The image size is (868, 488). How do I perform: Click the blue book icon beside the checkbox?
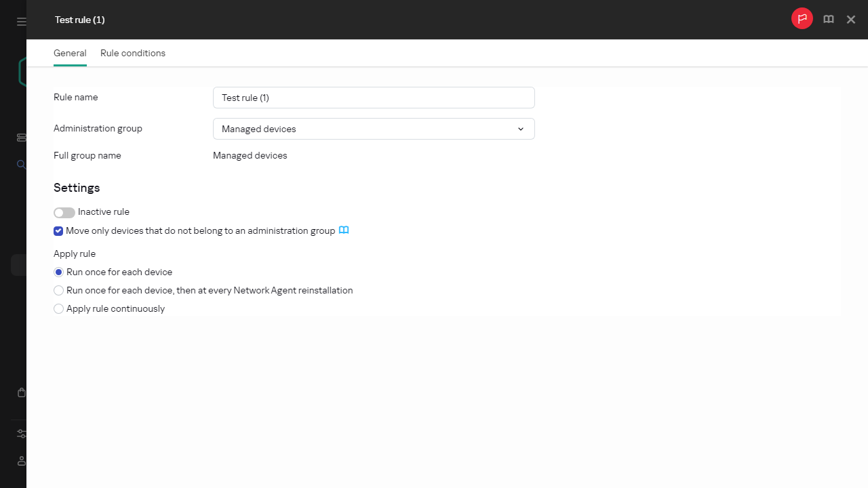point(344,230)
